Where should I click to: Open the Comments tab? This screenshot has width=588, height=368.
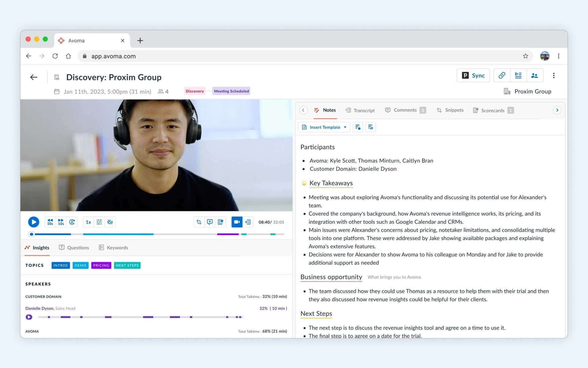[405, 110]
